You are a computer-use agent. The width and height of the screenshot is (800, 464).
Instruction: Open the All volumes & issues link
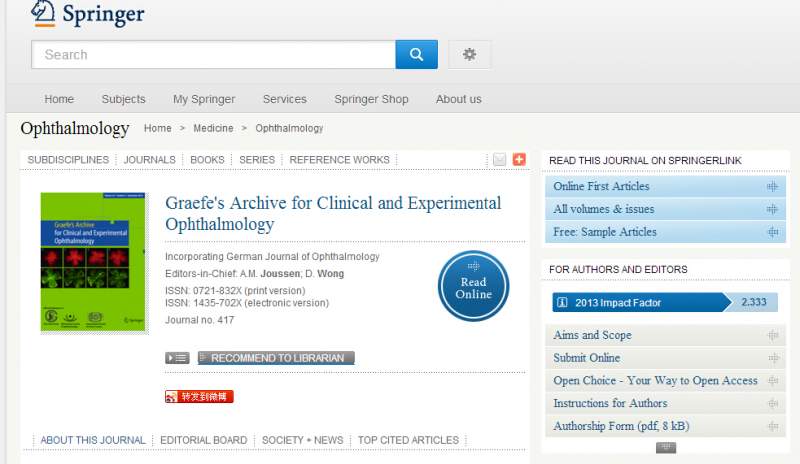(604, 209)
